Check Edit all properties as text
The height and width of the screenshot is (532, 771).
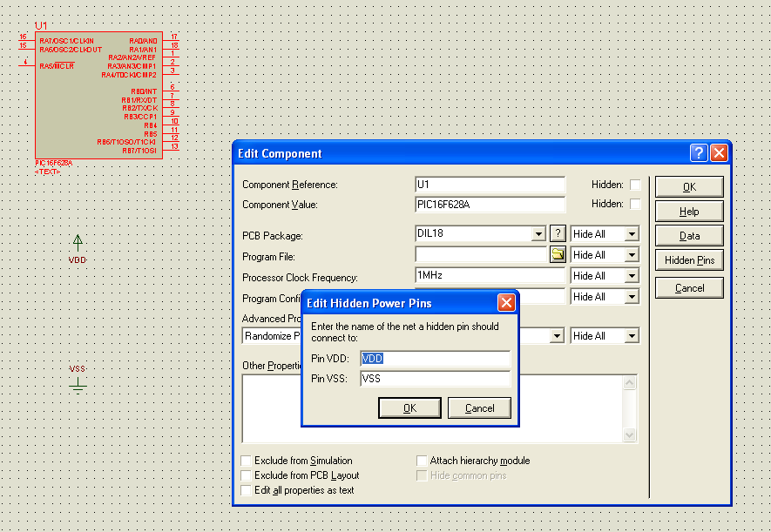tap(246, 490)
